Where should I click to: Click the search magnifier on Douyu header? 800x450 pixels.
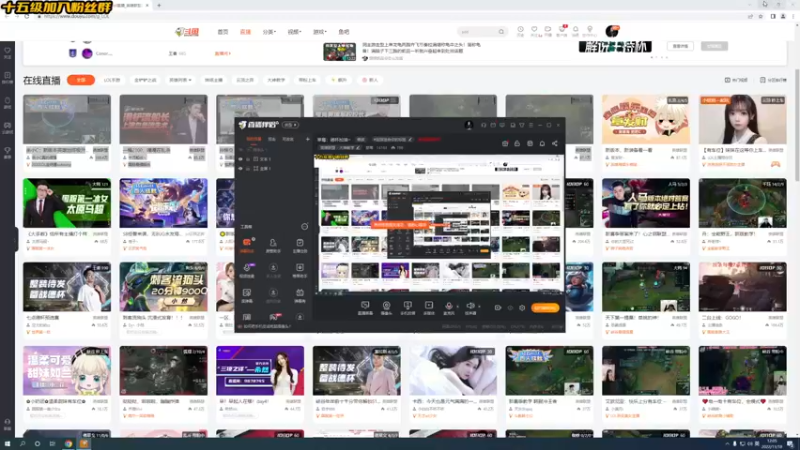coord(501,32)
